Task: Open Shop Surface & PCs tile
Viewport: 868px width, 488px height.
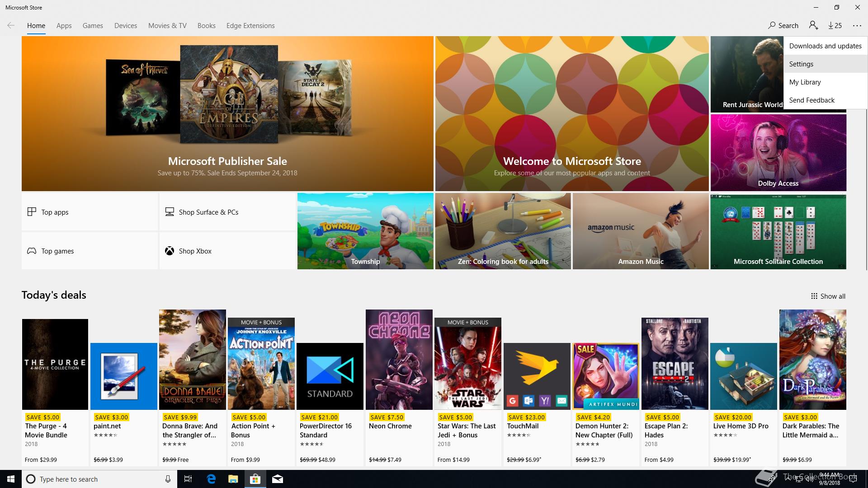Action: [x=227, y=212]
